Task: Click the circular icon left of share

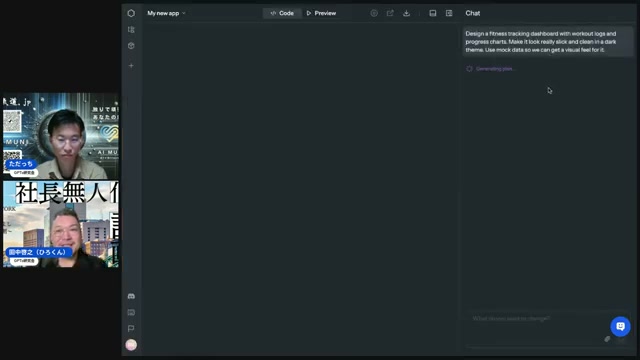Action: [x=374, y=13]
